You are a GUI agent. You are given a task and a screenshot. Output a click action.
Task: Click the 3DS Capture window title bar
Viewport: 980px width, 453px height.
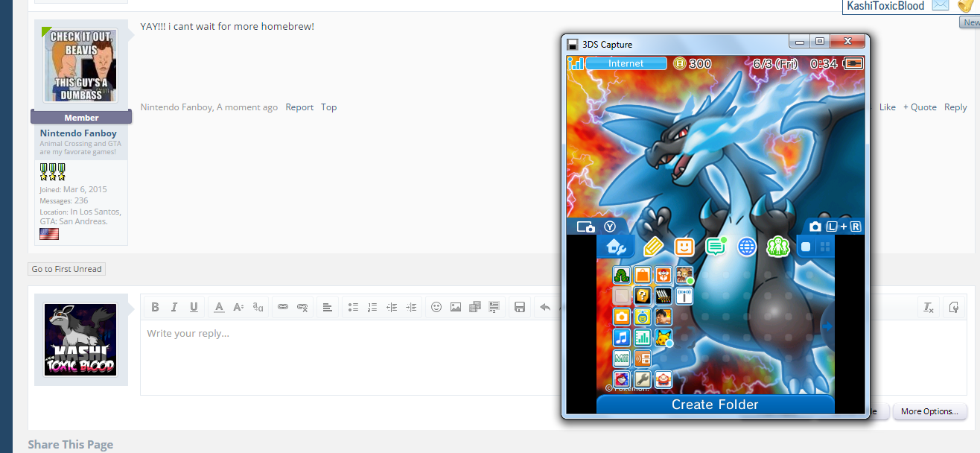[677, 44]
